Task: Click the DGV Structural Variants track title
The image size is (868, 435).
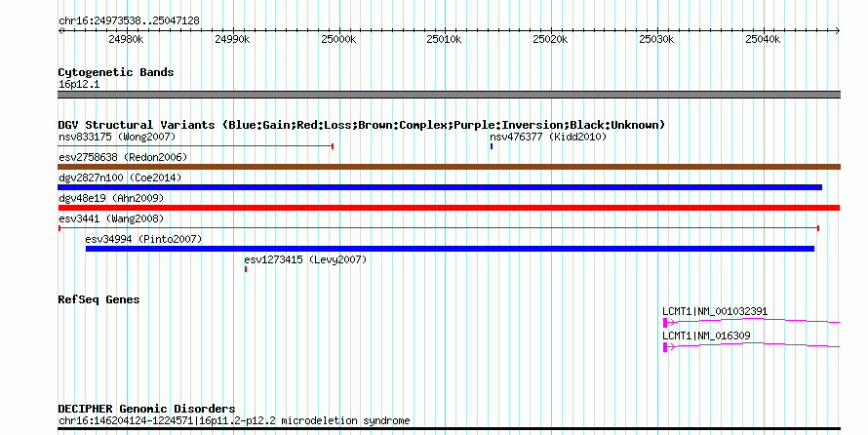Action: tap(362, 125)
